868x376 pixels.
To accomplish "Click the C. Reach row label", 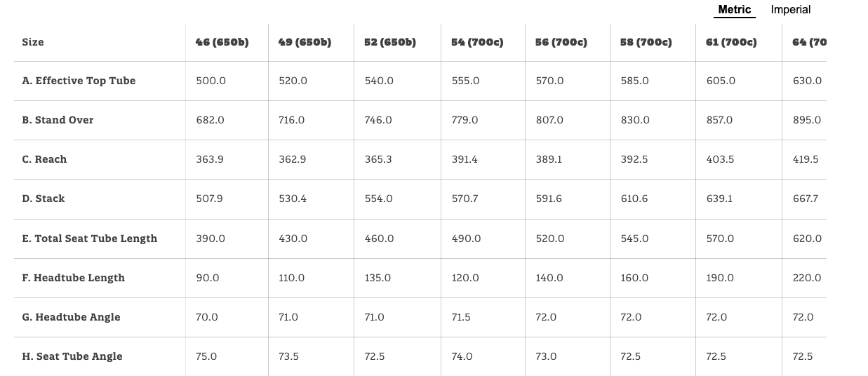I will pos(44,159).
